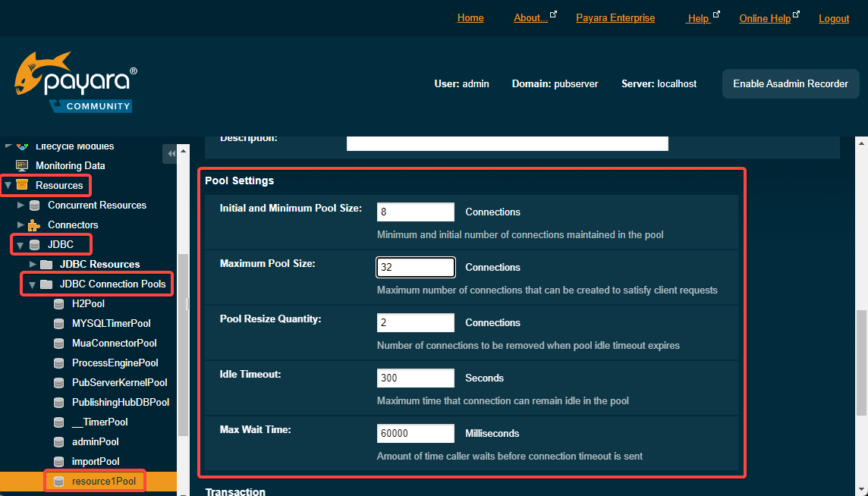Collapse the JDBC Connection Pools arrow
The height and width of the screenshot is (496, 868).
click(33, 284)
